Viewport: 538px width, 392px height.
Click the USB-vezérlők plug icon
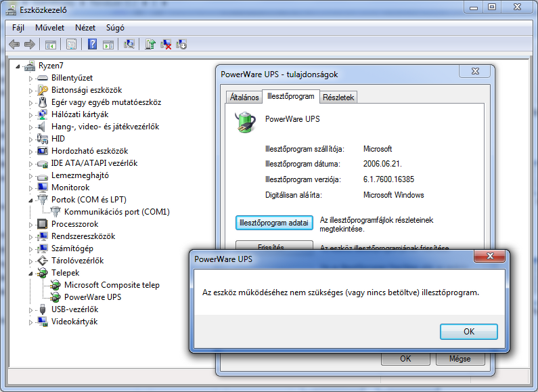tap(43, 309)
